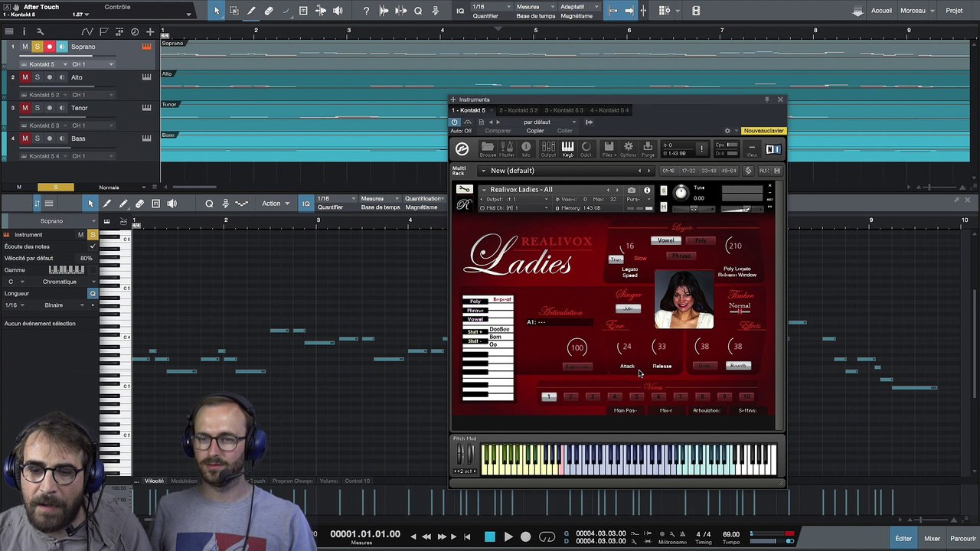980x551 pixels.
Task: Open the track list wrench options
Action: point(40,31)
